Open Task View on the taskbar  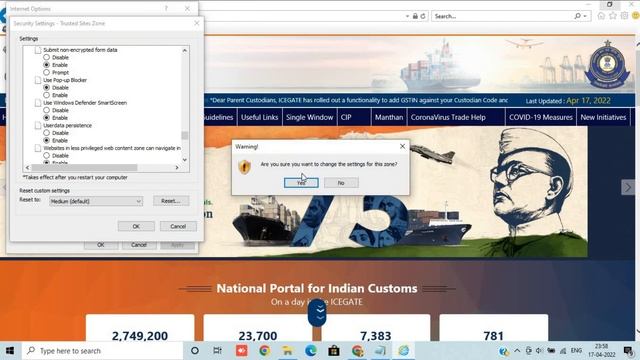[x=218, y=351]
